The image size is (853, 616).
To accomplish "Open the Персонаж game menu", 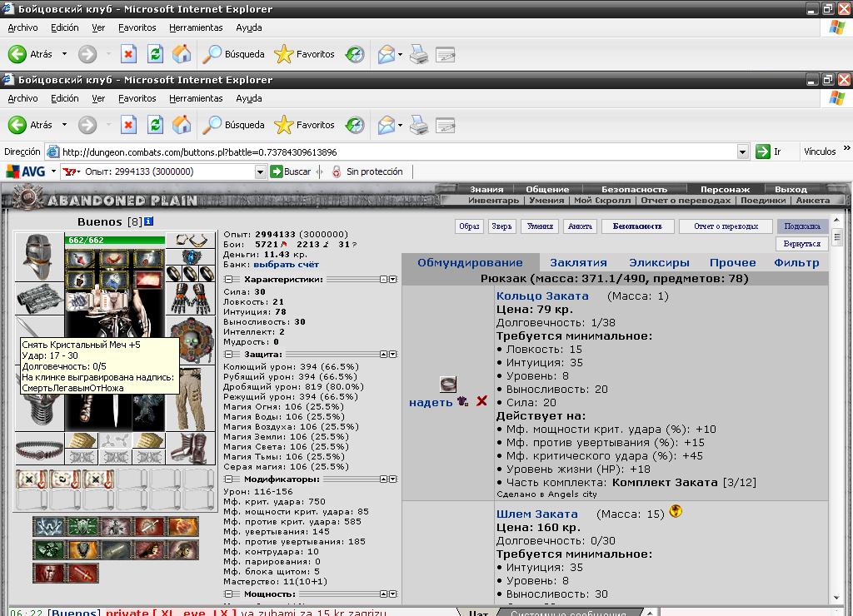I will coord(726,189).
